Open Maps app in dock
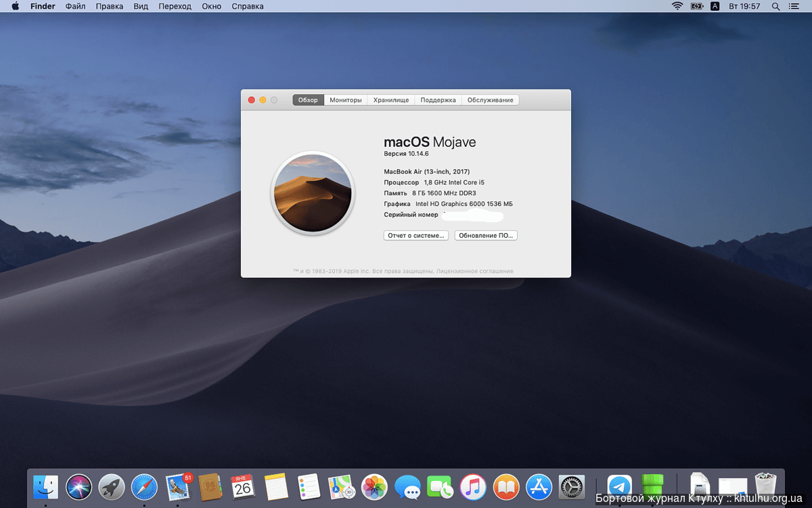812x508 pixels. pyautogui.click(x=342, y=486)
